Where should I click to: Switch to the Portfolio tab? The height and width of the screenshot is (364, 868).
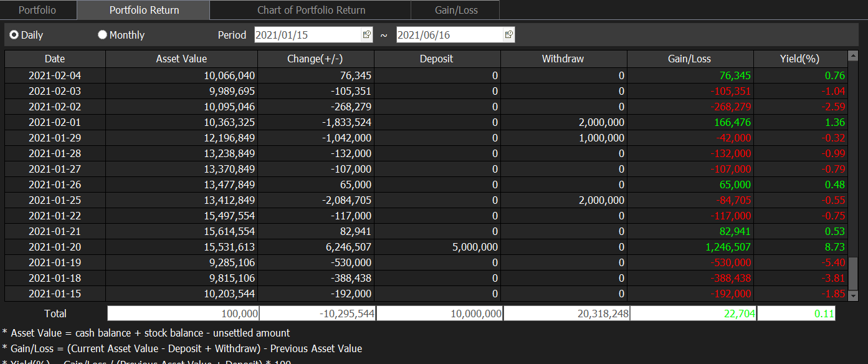[37, 10]
